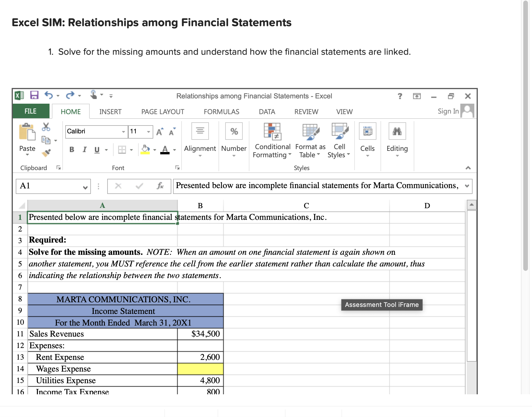
Task: Switch to the FORMULAS ribbon tab
Action: pos(221,112)
